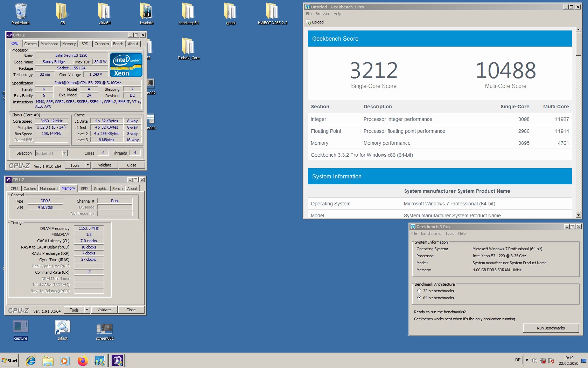Open the hwoinfo desktop folder
Screen dimensions: 588x368
click(147, 14)
